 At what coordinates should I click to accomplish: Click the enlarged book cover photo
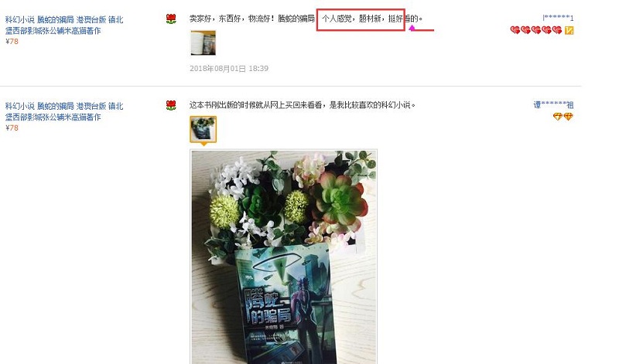[x=283, y=257]
